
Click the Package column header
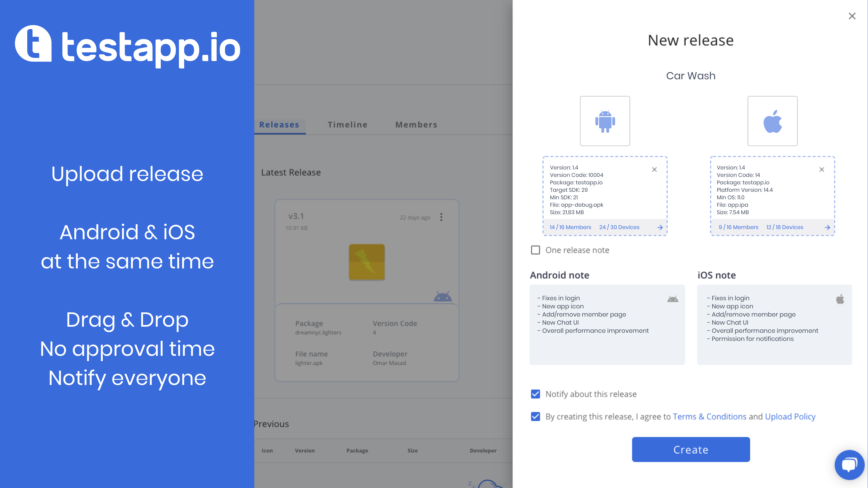(357, 451)
